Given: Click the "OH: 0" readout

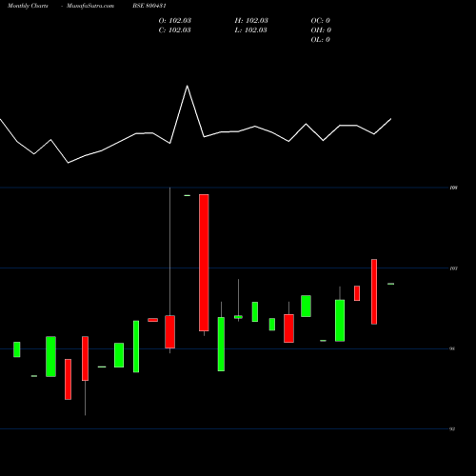Looking at the screenshot, I should tap(321, 30).
